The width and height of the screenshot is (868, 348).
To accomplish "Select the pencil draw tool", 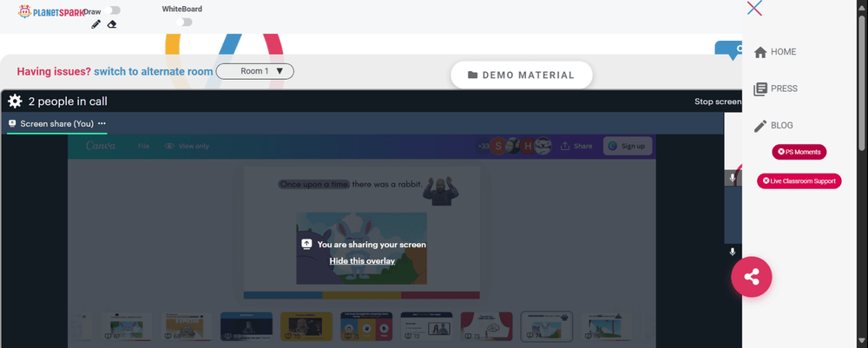I will point(95,24).
